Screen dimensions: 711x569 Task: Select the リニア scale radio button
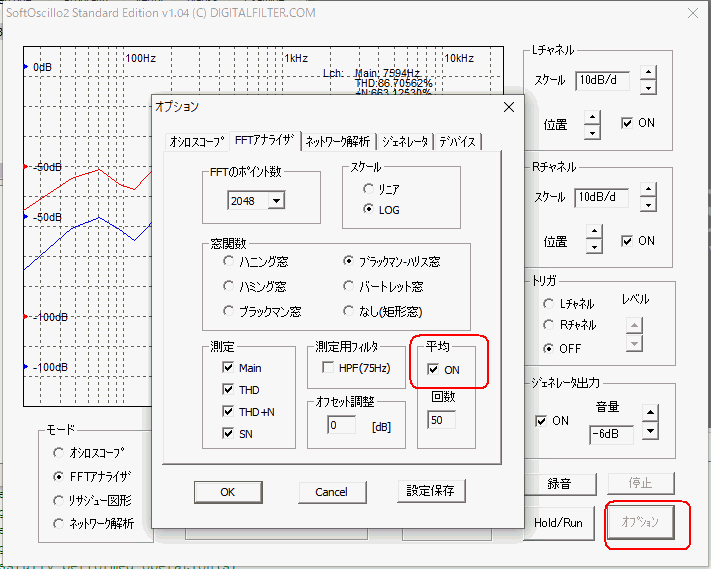pyautogui.click(x=368, y=189)
